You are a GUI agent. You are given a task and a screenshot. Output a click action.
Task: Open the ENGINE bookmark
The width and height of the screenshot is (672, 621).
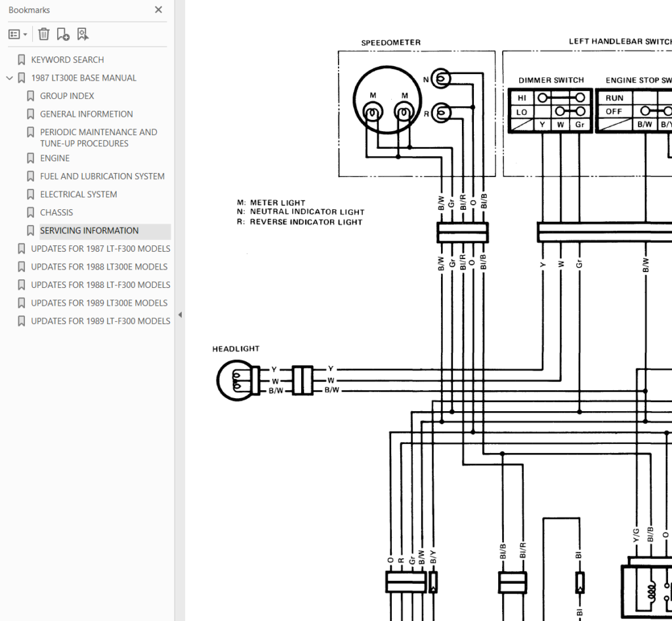click(x=54, y=158)
